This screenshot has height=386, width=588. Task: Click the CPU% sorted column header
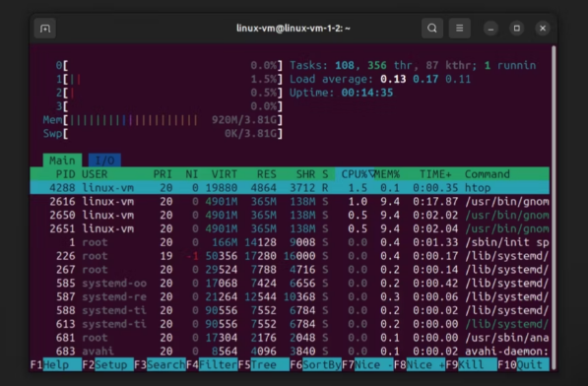355,174
